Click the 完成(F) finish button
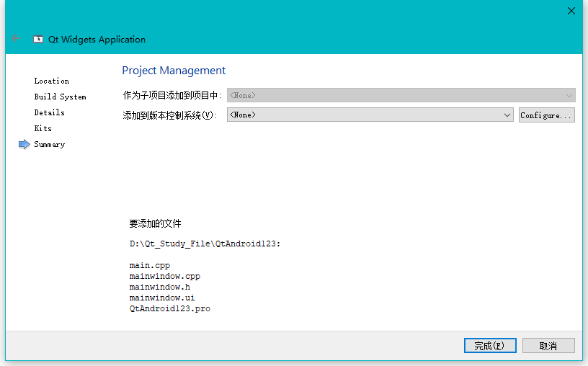 490,345
